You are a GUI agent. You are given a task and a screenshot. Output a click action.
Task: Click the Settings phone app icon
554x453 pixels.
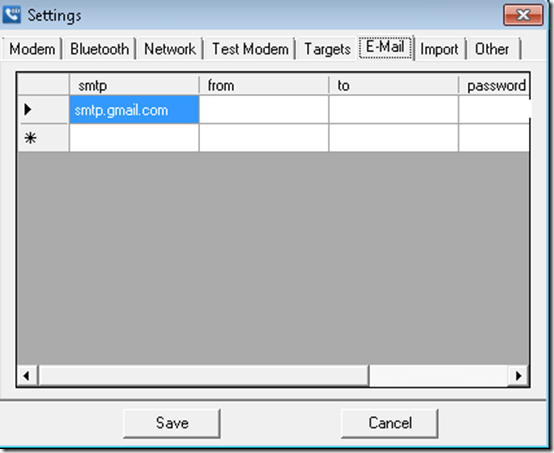point(12,14)
